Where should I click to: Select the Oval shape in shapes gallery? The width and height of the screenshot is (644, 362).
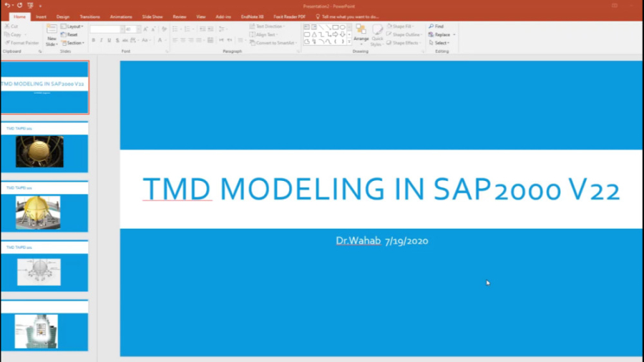coord(343,27)
